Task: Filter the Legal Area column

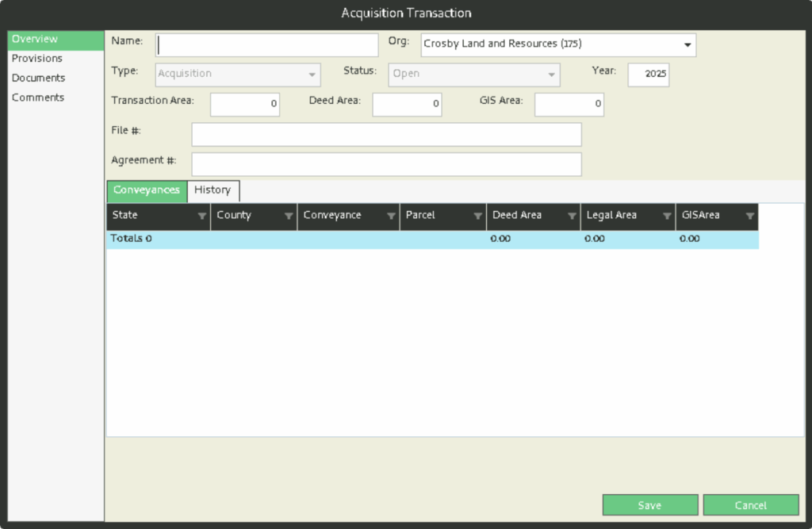Action: click(x=667, y=216)
